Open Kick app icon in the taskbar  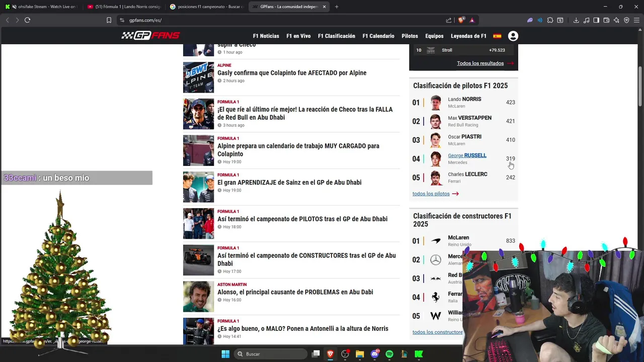[x=419, y=354]
